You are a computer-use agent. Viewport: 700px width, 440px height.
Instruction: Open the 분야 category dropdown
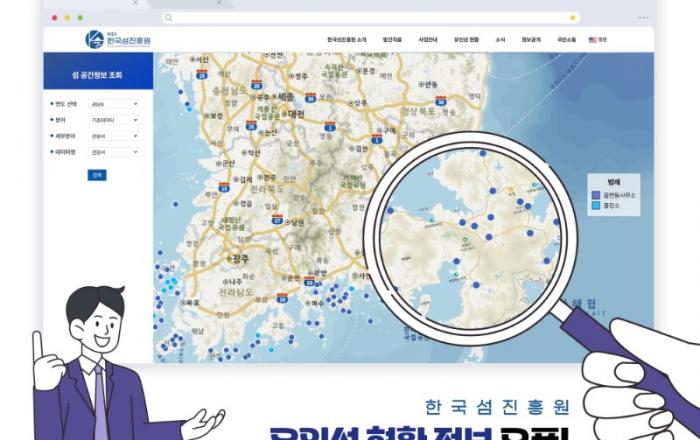(x=113, y=120)
